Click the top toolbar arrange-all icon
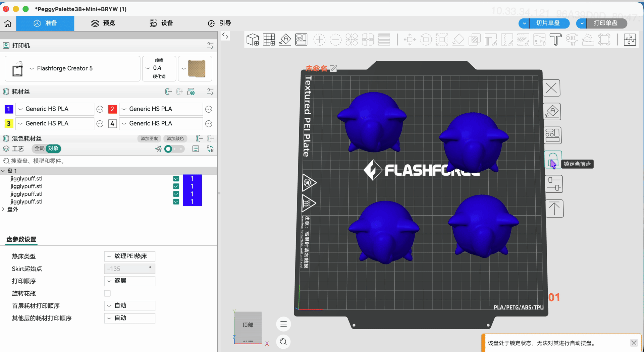The height and width of the screenshot is (352, 644). click(301, 40)
